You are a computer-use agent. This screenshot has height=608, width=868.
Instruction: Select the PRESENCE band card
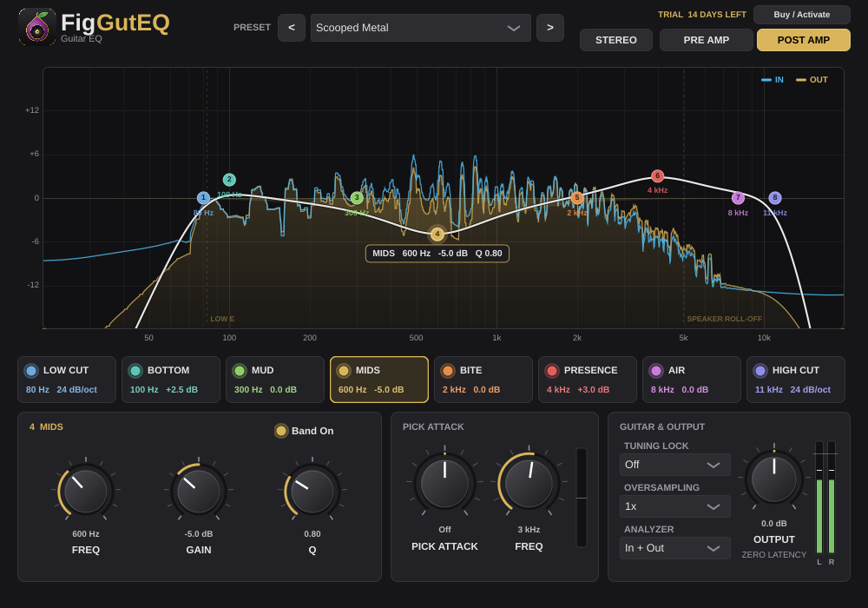588,380
